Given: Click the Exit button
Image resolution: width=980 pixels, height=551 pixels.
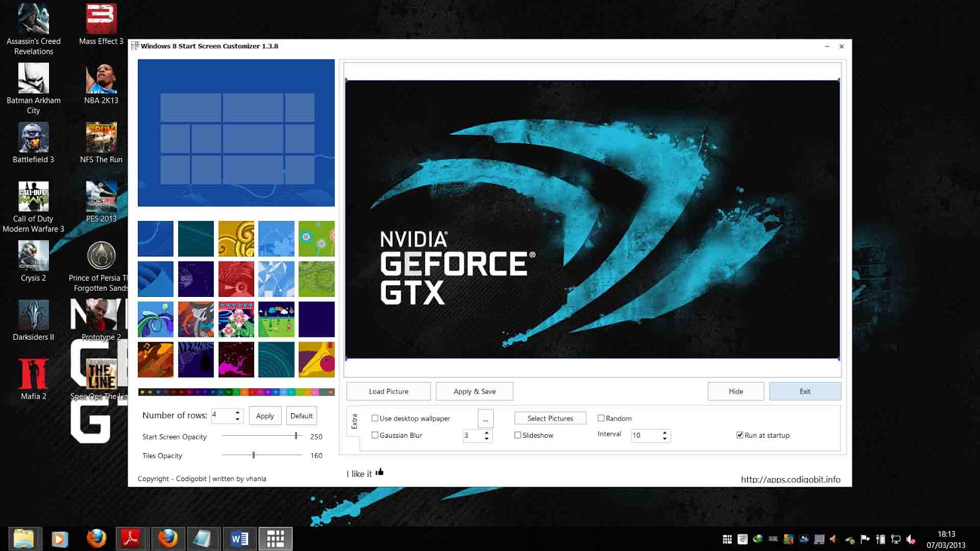Looking at the screenshot, I should [x=805, y=391].
